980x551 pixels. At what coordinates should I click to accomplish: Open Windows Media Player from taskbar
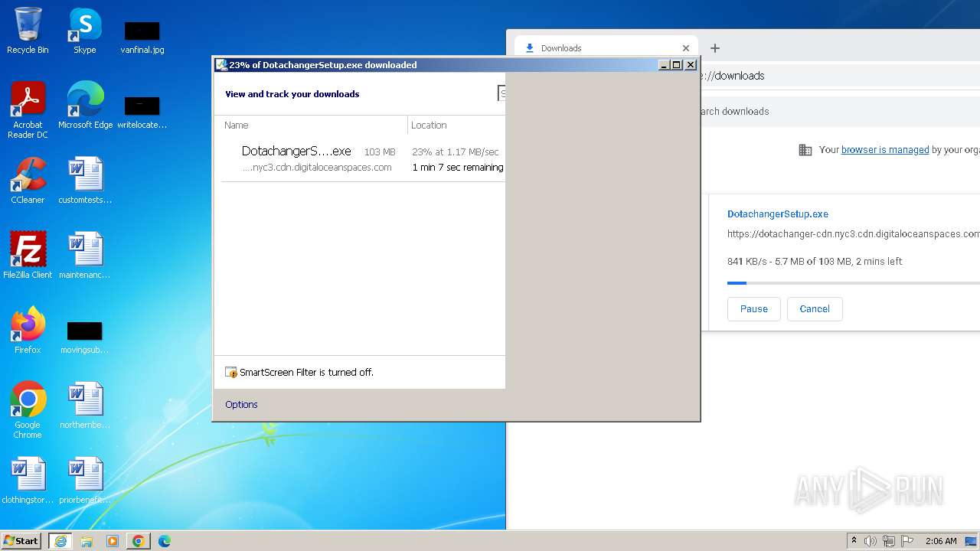(x=113, y=541)
